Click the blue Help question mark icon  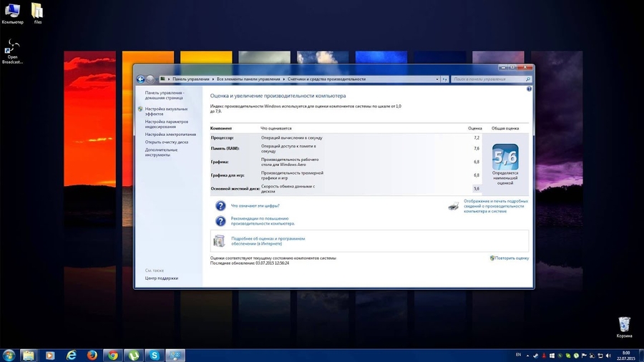(529, 89)
